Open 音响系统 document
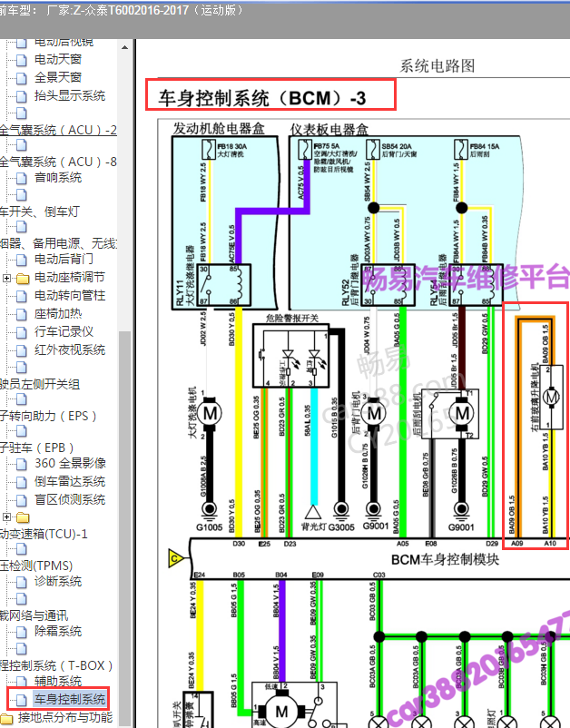The height and width of the screenshot is (728, 570). point(58,177)
